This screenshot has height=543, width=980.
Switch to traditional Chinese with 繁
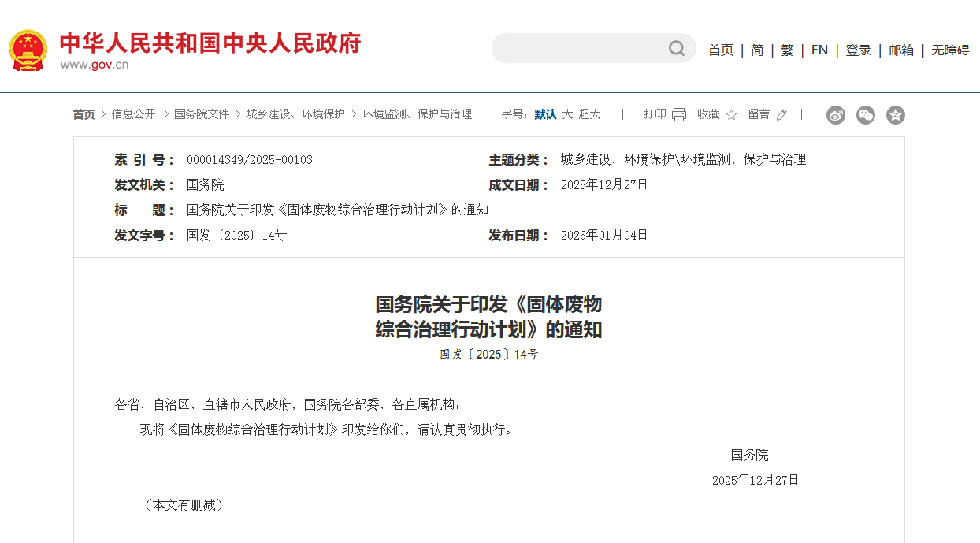[786, 49]
